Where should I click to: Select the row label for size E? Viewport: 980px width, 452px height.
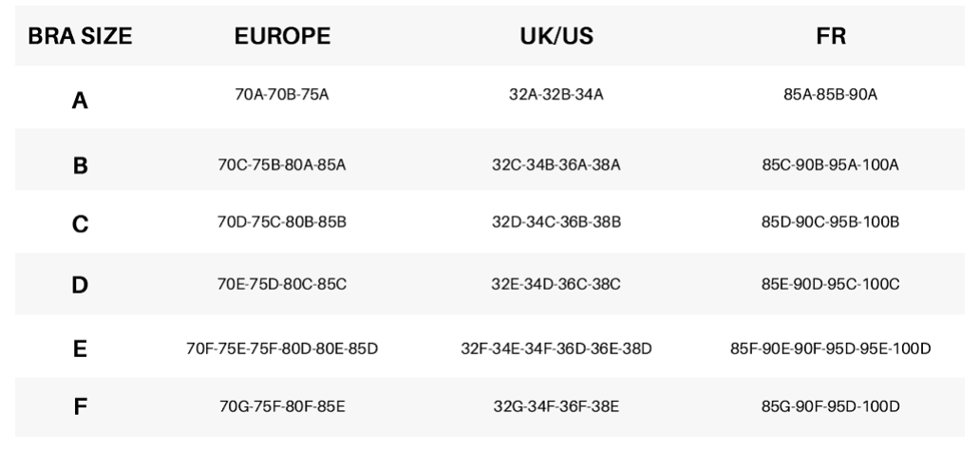(x=80, y=348)
